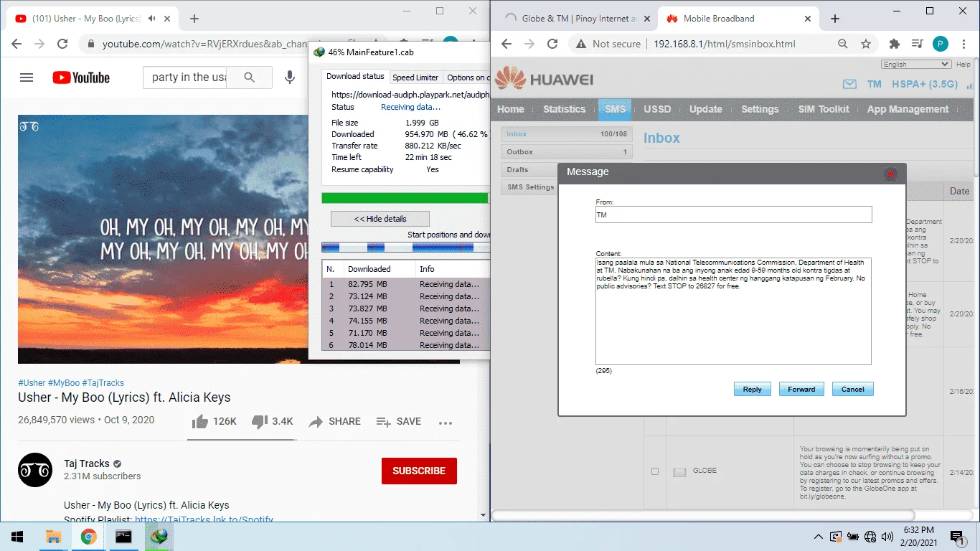Open the video's more actions ellipsis menu
Viewport: 980px width, 551px height.
pyautogui.click(x=446, y=423)
